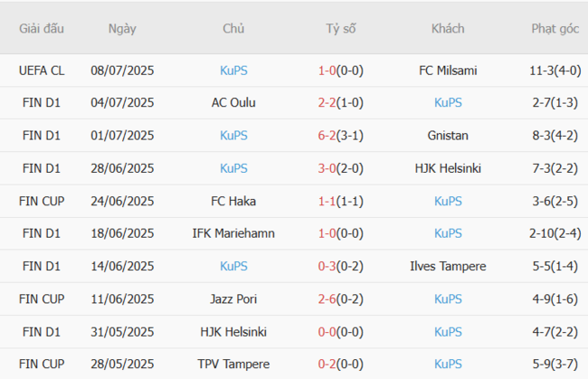
Task: Select the 1-1 score in FC Haka row
Action: point(328,201)
